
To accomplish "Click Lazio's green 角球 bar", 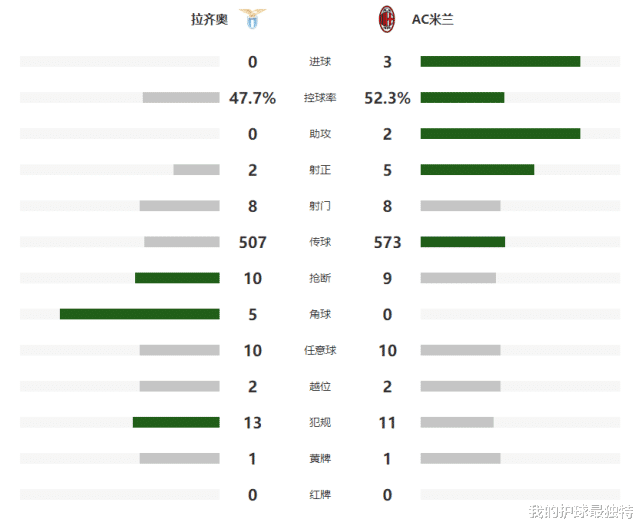I will click(139, 314).
